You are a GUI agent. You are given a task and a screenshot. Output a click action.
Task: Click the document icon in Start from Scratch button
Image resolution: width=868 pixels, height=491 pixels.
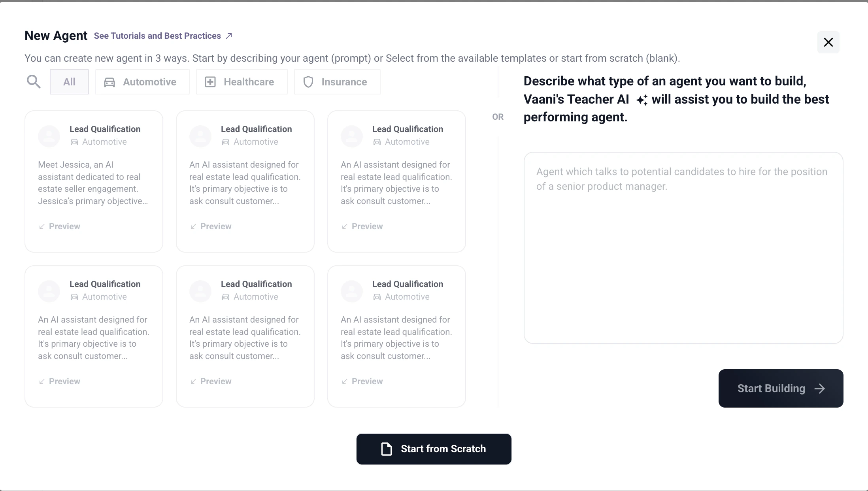pos(386,449)
